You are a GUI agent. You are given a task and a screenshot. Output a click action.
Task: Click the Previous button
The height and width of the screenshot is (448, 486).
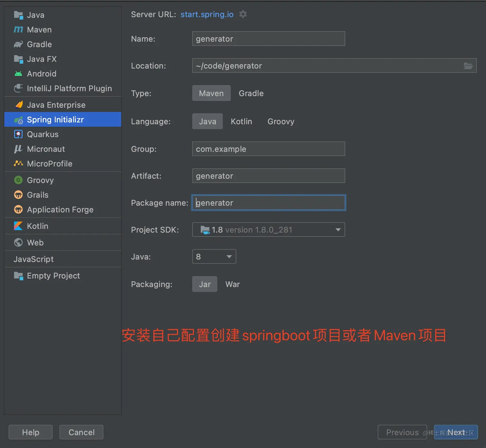pos(402,432)
